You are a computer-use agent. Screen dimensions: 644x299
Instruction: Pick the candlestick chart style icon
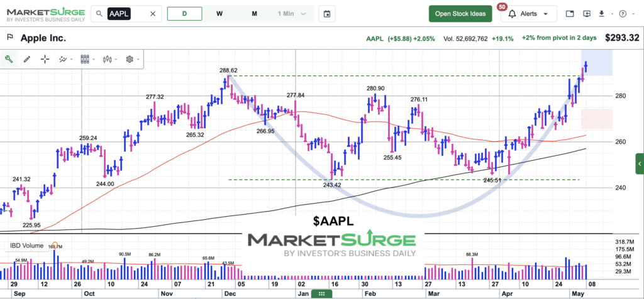107,59
